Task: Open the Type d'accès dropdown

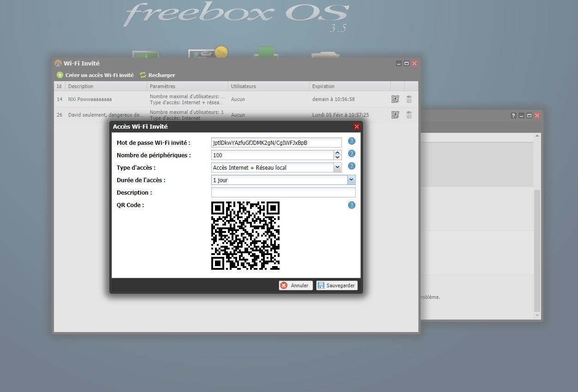Action: click(x=337, y=168)
